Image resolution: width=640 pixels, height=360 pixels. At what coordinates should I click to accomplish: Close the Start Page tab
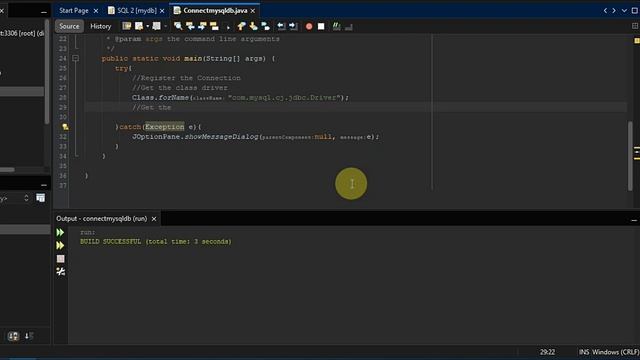click(x=96, y=11)
